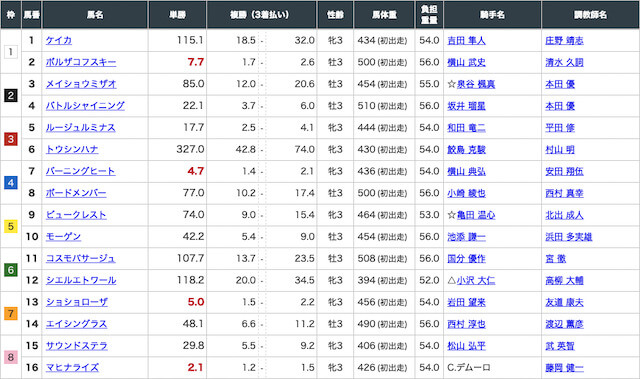The height and width of the screenshot is (379, 640).
Task: Open horse マヒナライズ page
Action: tap(72, 368)
